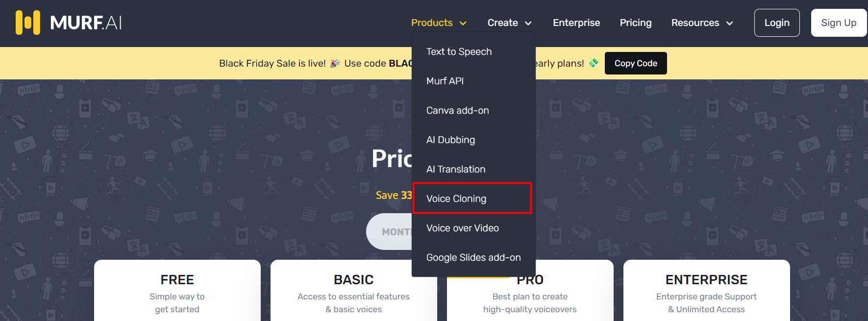868x321 pixels.
Task: Go to the Pricing nav link
Action: tap(635, 23)
